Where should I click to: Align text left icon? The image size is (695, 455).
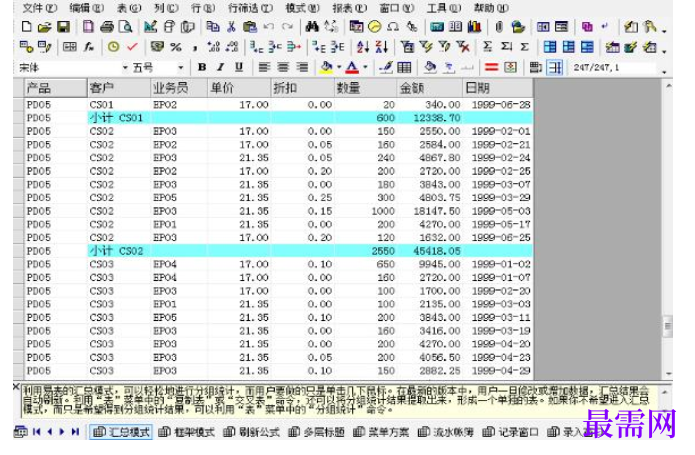(x=264, y=67)
